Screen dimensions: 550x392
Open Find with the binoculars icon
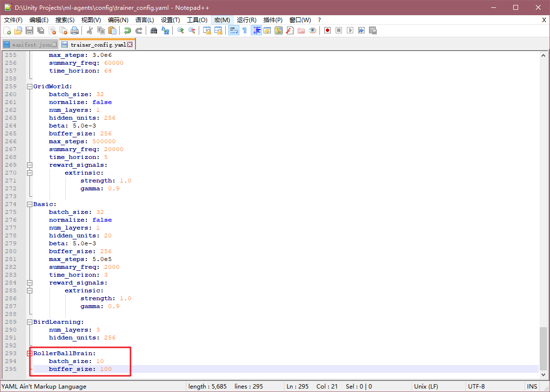(154, 30)
